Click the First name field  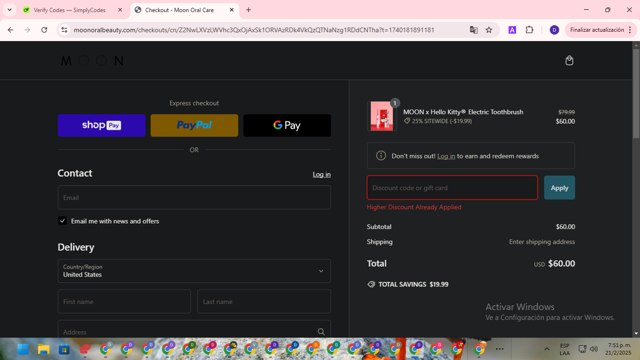pyautogui.click(x=124, y=302)
